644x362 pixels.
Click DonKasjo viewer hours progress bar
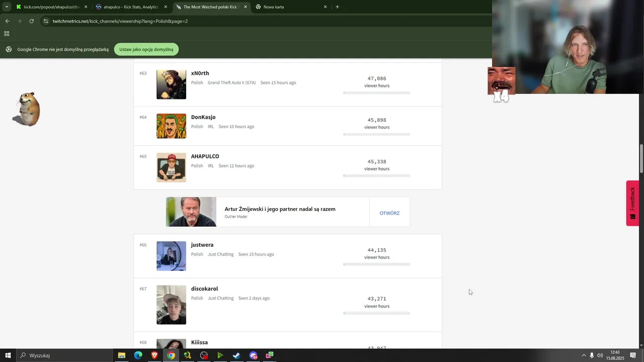click(x=377, y=134)
